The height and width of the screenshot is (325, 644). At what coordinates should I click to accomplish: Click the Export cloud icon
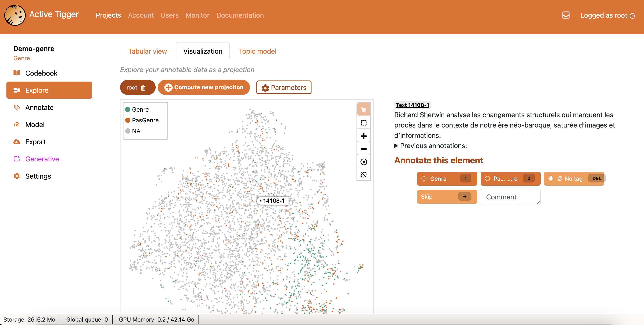(x=17, y=142)
